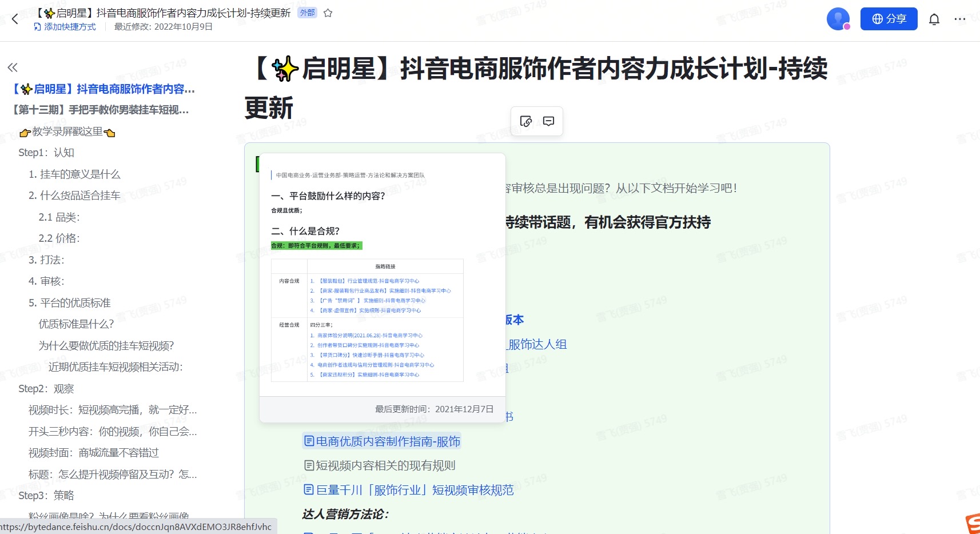Click the 添加快捷方式 shortcut link

(x=65, y=27)
